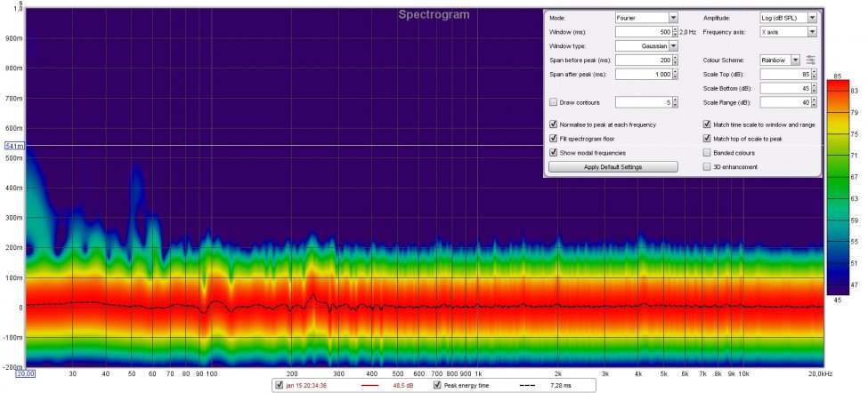Screen dimensions: 868x393
Task: Click the 541m time cursor label
Action: pyautogui.click(x=14, y=146)
